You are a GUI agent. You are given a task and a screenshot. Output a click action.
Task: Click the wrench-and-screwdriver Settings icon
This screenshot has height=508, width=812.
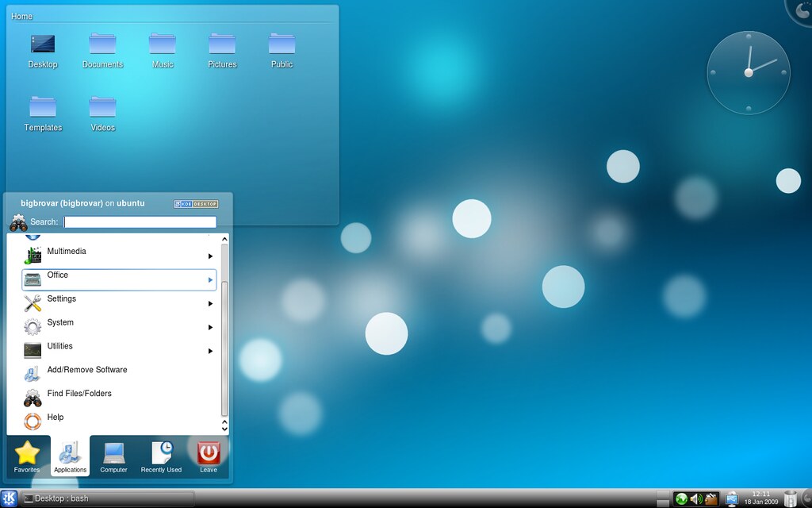tap(33, 302)
